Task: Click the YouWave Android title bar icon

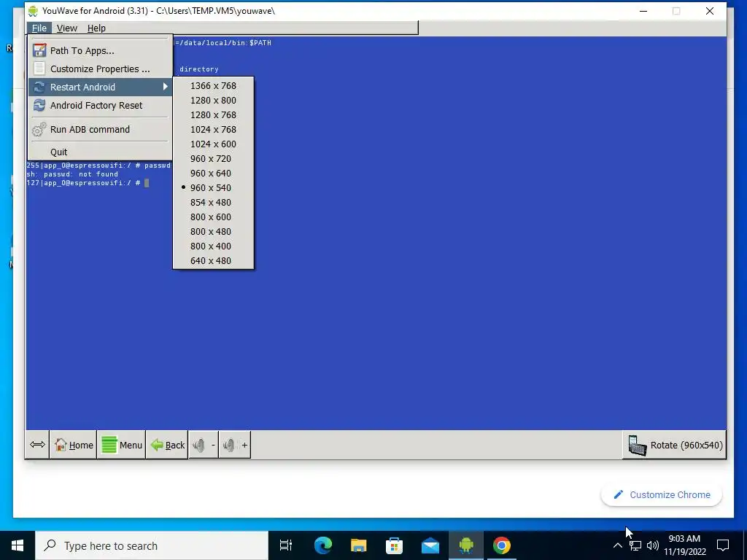Action: click(x=32, y=11)
